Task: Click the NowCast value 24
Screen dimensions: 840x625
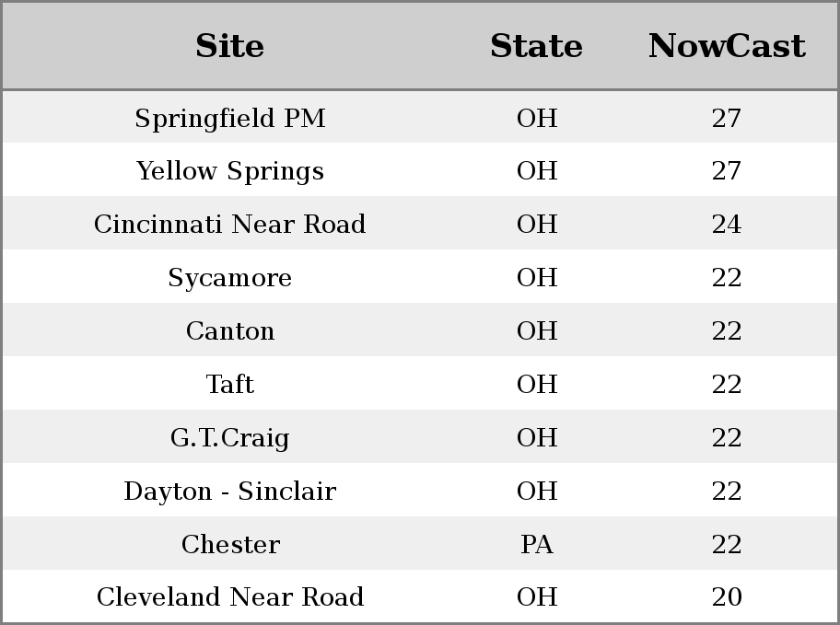Action: click(x=727, y=224)
